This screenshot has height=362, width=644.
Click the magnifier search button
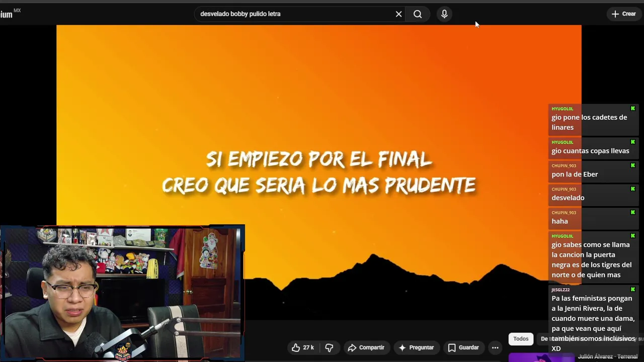click(x=418, y=14)
